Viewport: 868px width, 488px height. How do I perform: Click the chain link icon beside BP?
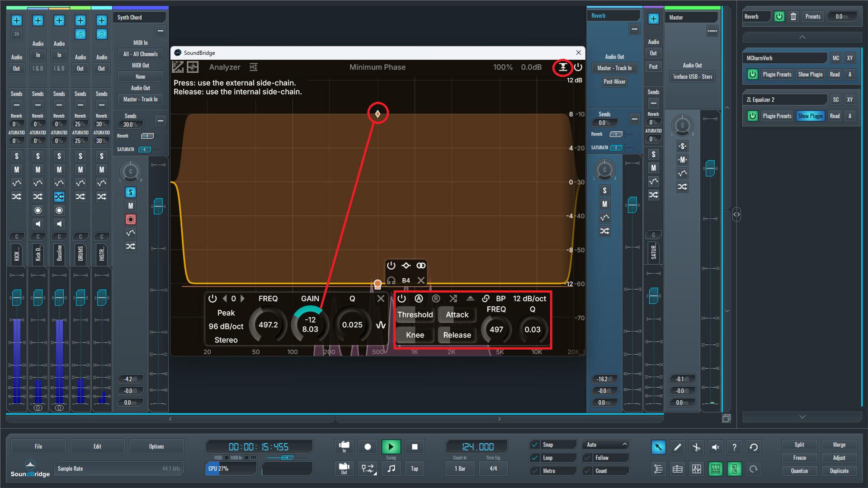click(486, 299)
